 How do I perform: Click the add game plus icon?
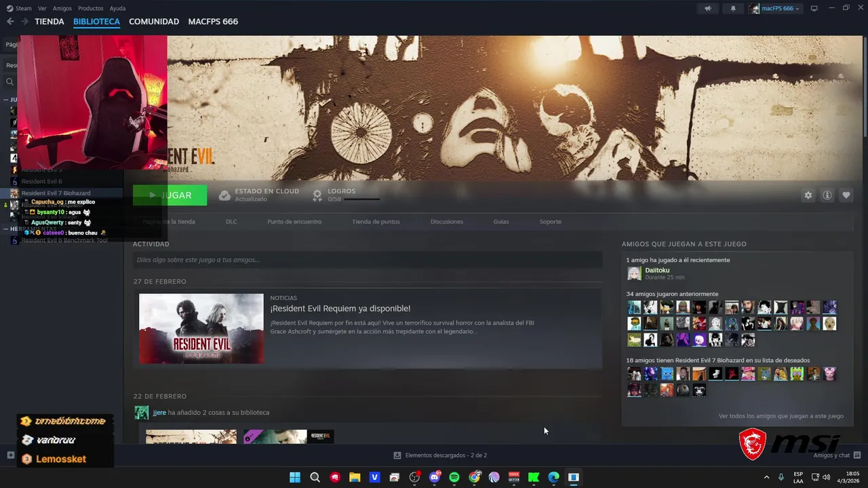(10, 455)
